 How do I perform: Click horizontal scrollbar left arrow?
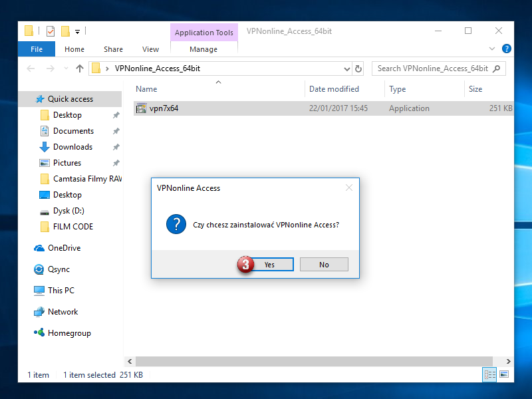pyautogui.click(x=130, y=361)
